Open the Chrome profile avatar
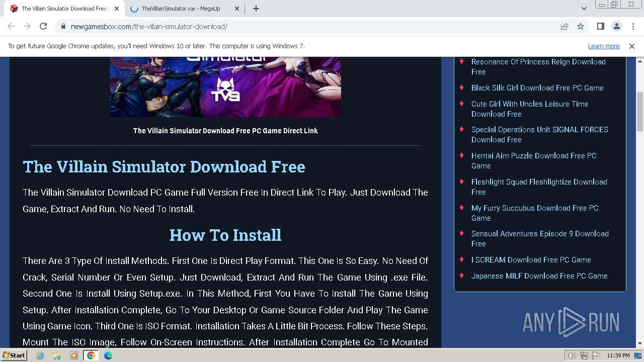The height and width of the screenshot is (362, 644). [x=617, y=27]
